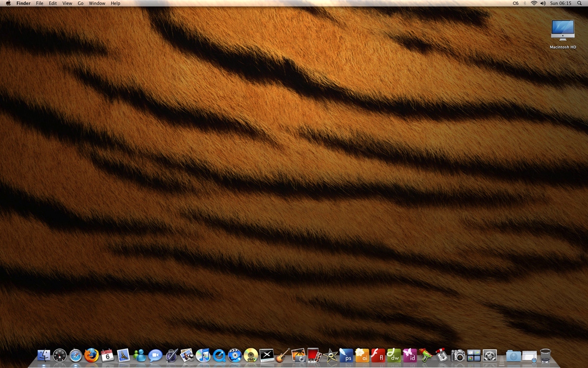
Task: Open the Bluetooth status menu
Action: coord(525,3)
